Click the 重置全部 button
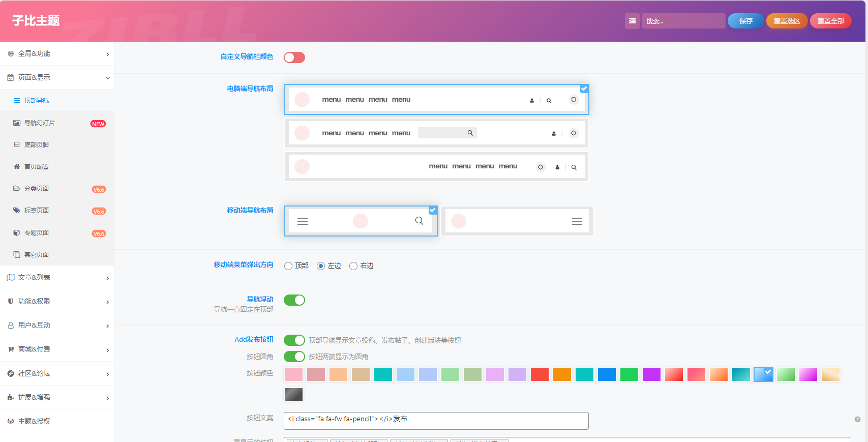The height and width of the screenshot is (442, 868). click(x=830, y=21)
